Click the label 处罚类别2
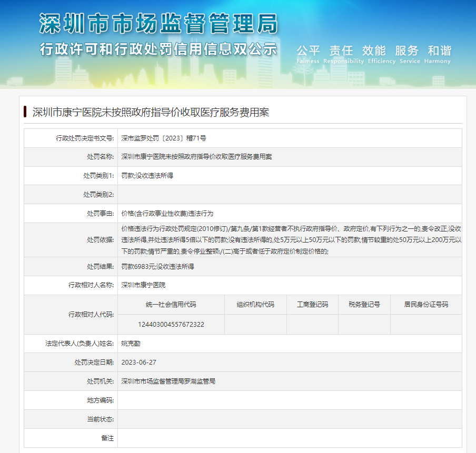The width and height of the screenshot is (476, 453). [98, 195]
